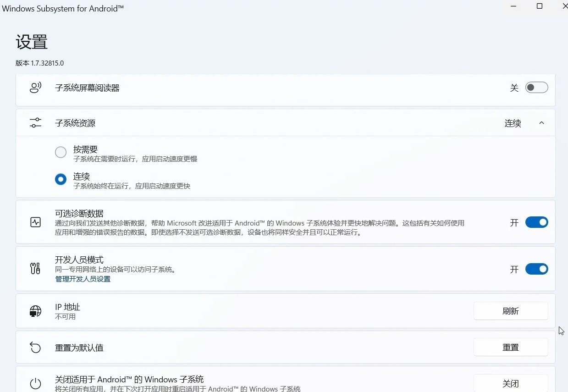Viewport: 568px width, 392px height.
Task: Disable the 开发人员模式 switch
Action: 536,269
